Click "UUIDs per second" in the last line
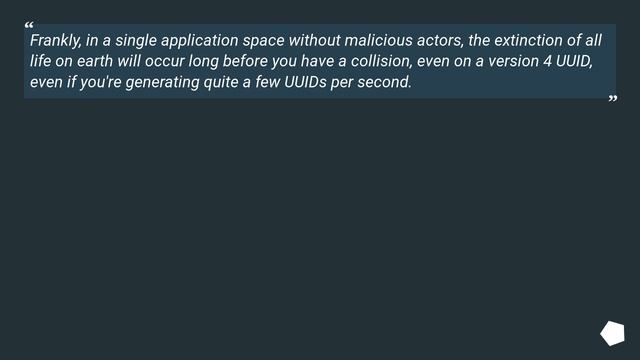640x360 pixels. tap(347, 82)
